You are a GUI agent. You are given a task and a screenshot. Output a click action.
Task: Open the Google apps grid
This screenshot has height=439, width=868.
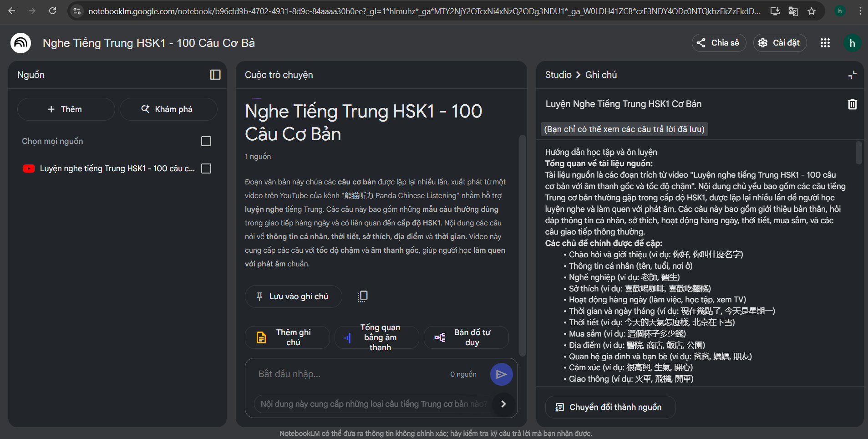point(825,43)
